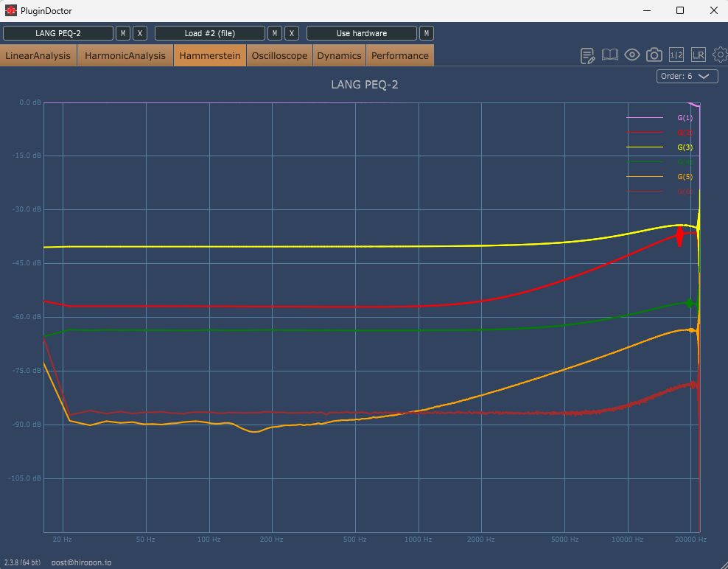Click the red G(2) legend line
The image size is (728, 569).
[645, 133]
